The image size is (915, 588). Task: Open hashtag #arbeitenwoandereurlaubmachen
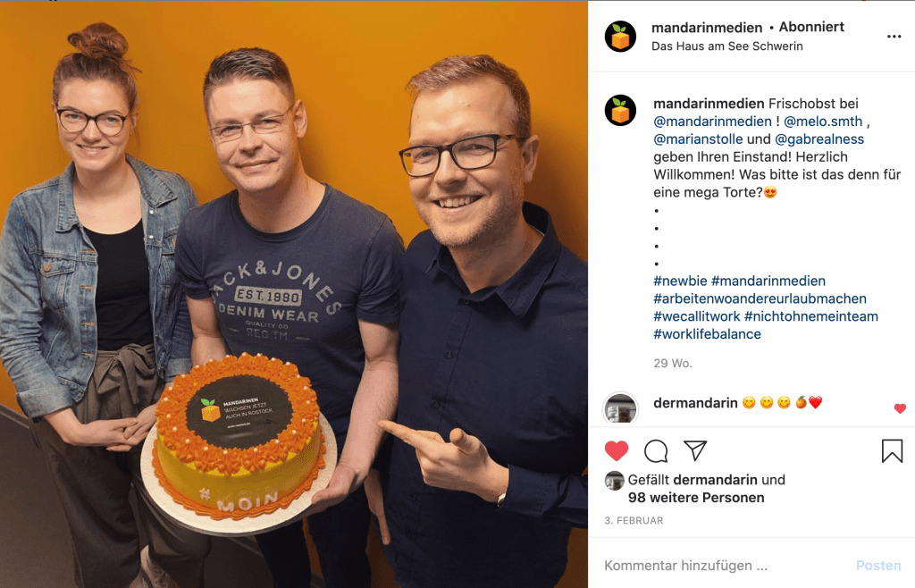coord(760,298)
